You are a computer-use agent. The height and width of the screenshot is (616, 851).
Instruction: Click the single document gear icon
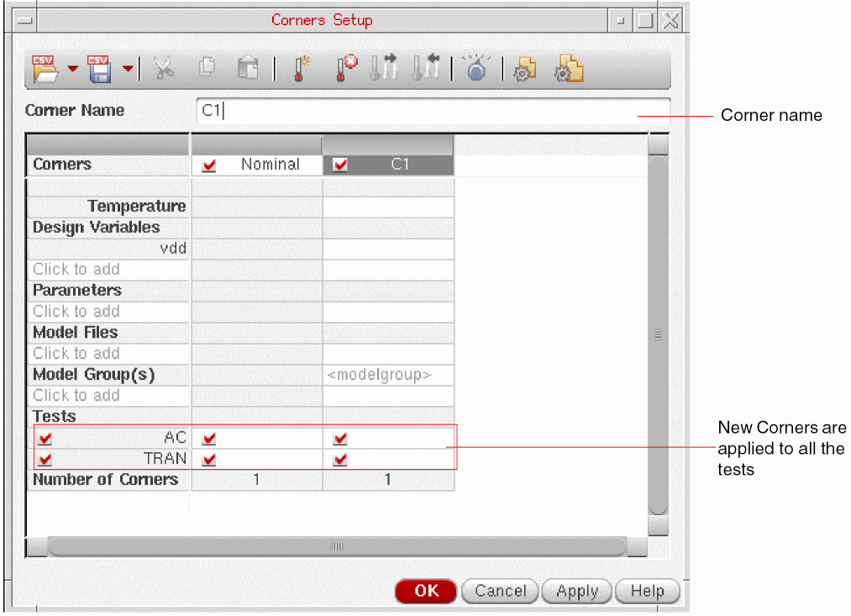click(x=524, y=70)
